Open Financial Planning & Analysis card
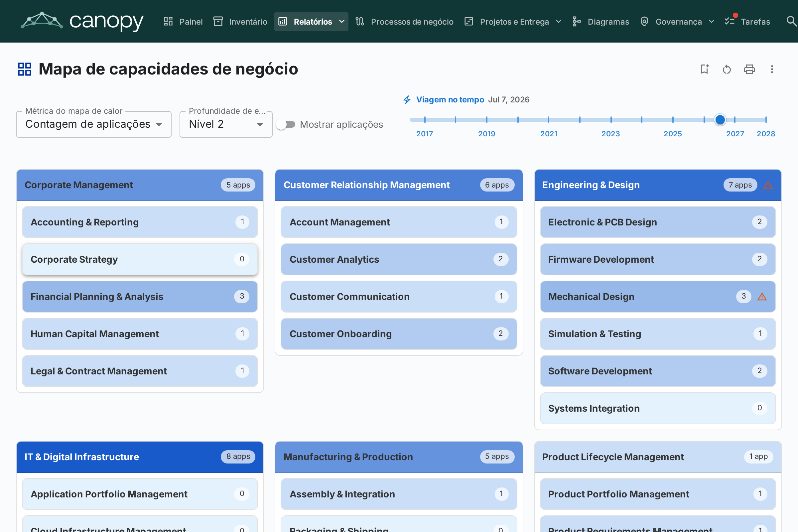This screenshot has width=798, height=532. (140, 297)
